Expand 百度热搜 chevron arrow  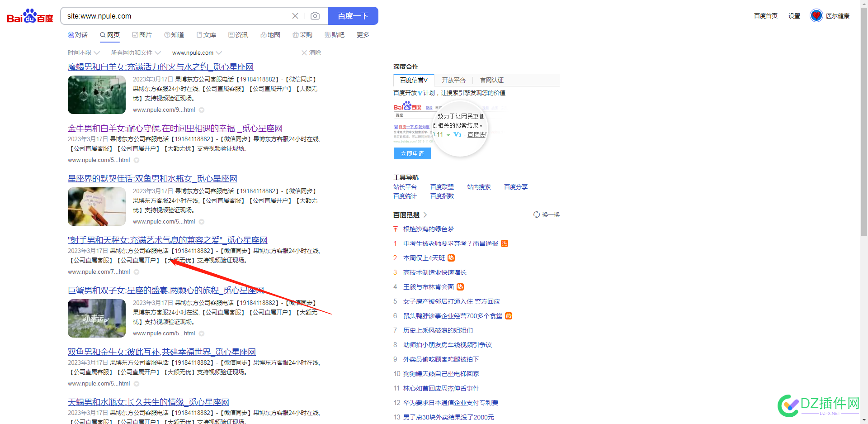425,215
